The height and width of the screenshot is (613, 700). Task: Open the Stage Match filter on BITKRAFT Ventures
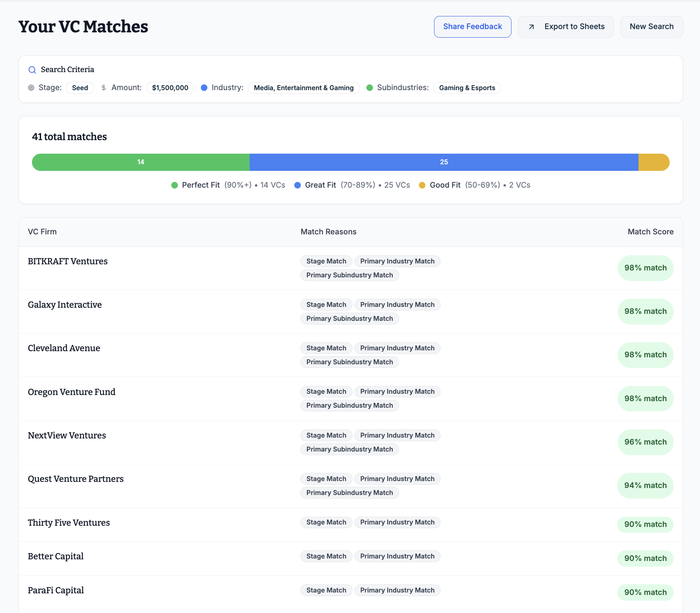pos(326,261)
